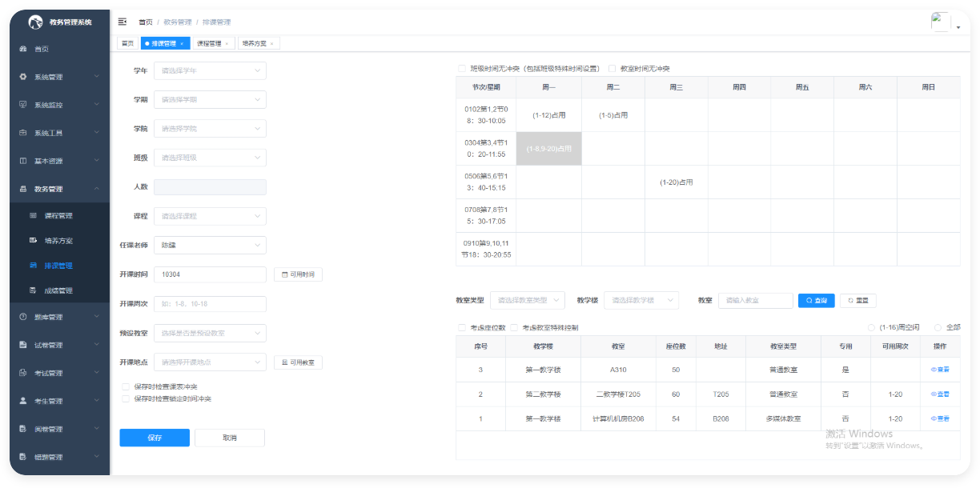Click the 系统监控 monitor icon
This screenshot has height=488, width=980.
[x=22, y=105]
